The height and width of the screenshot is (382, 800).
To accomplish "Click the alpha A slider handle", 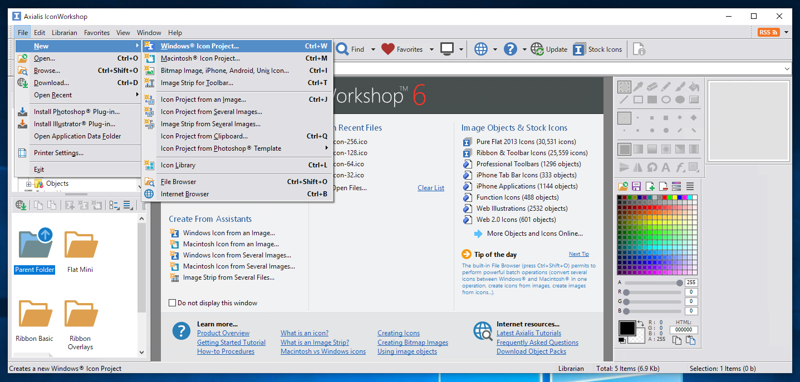I will (679, 283).
